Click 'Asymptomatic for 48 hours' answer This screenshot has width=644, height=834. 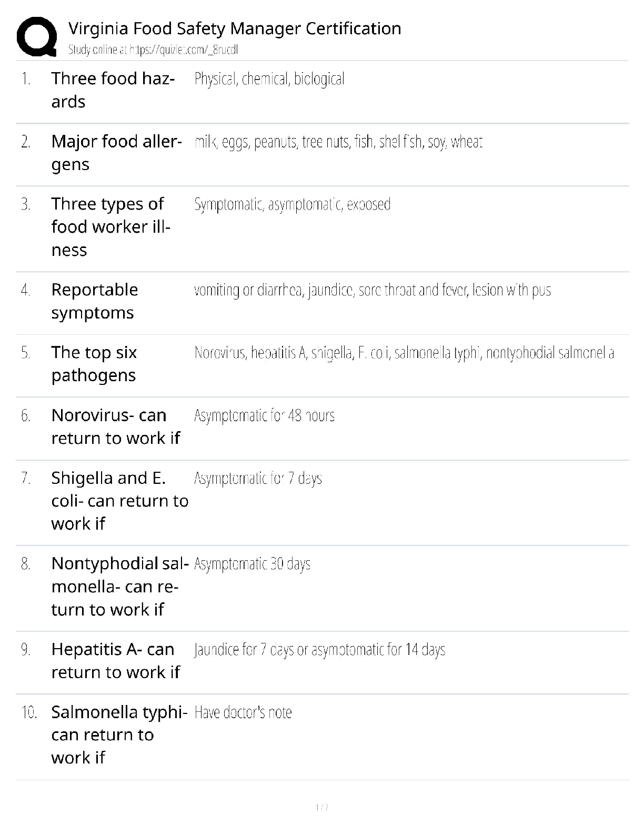(x=264, y=415)
